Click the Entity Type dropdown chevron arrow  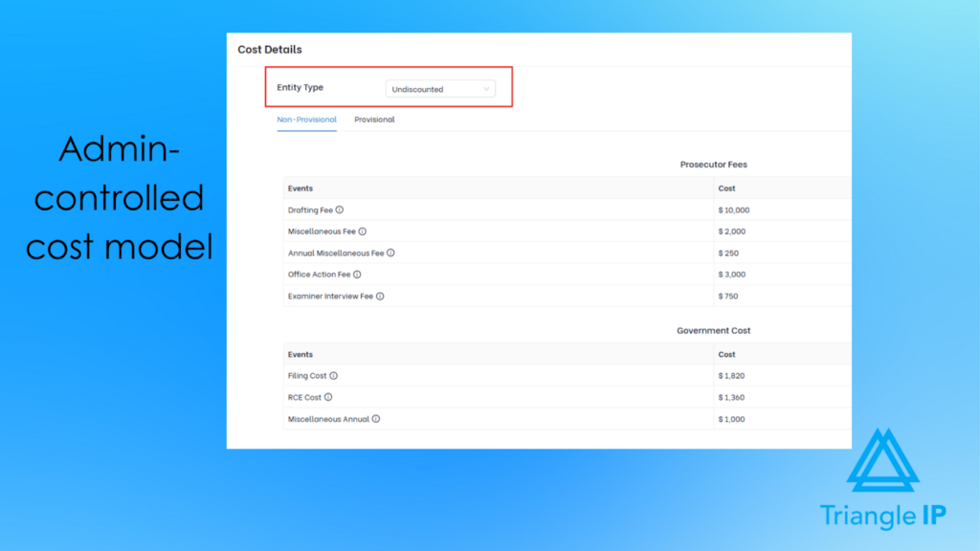click(488, 88)
